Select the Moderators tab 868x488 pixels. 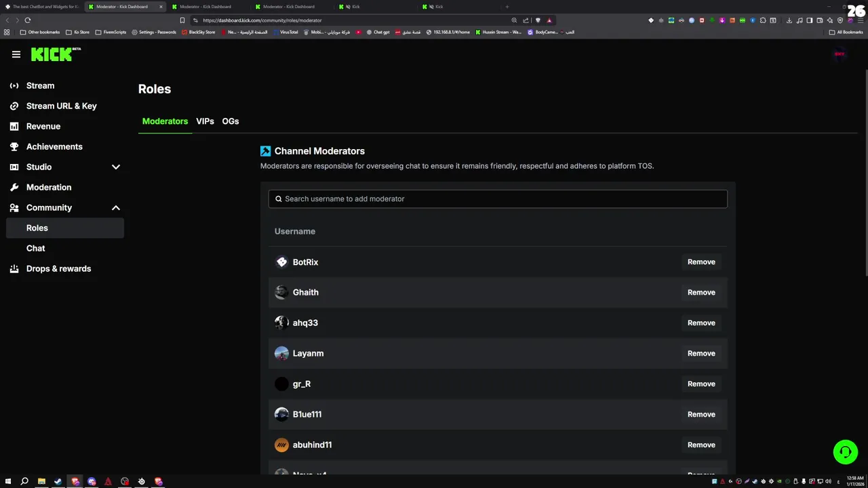[165, 121]
